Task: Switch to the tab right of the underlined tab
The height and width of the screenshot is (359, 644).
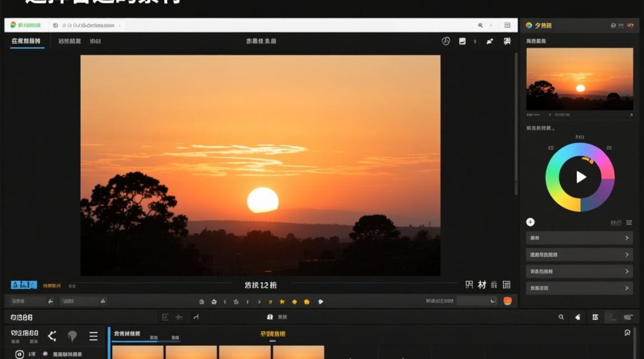Action: coord(69,41)
